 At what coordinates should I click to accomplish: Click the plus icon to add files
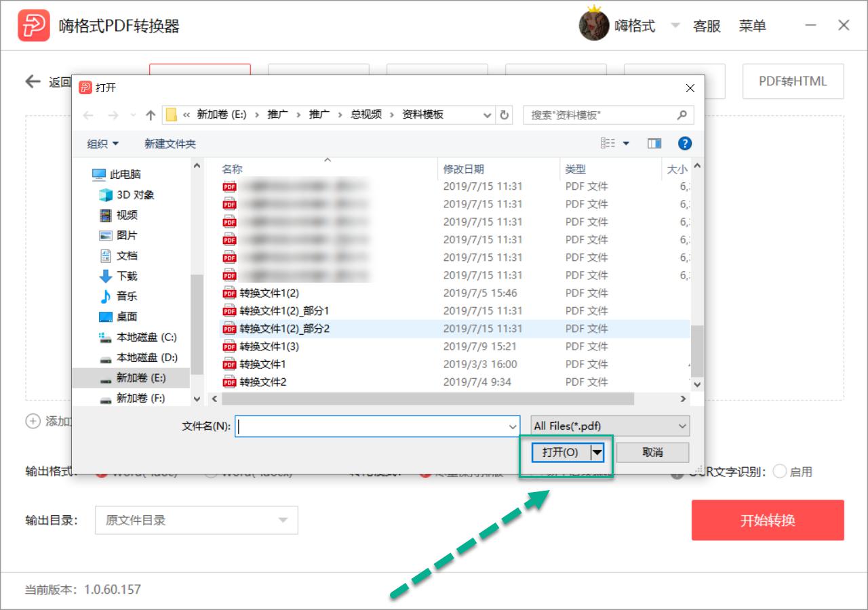click(x=33, y=421)
